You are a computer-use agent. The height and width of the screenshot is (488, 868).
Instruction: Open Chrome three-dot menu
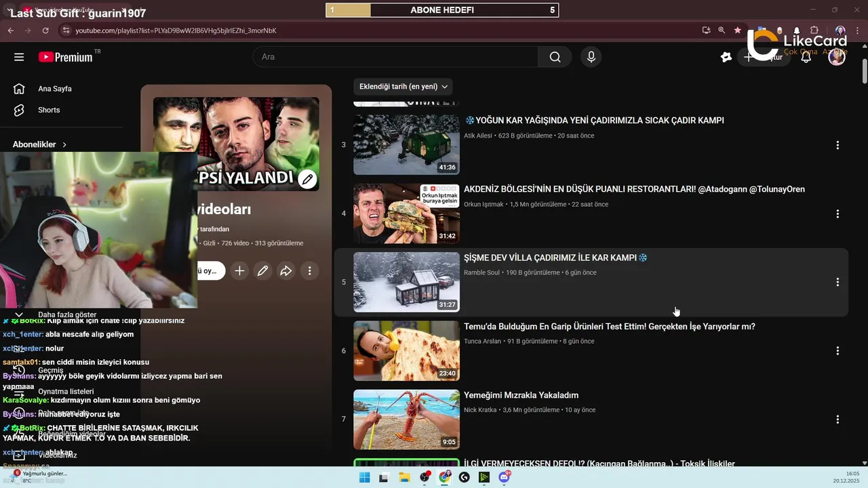click(x=858, y=30)
